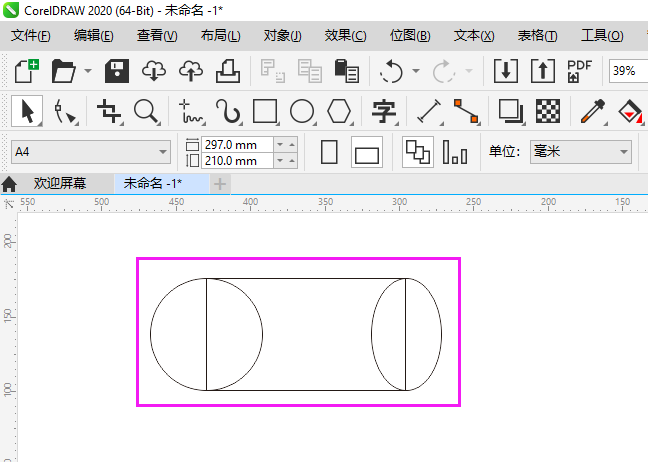This screenshot has width=648, height=462.
Task: Open the 查看(V) menu
Action: 157,36
